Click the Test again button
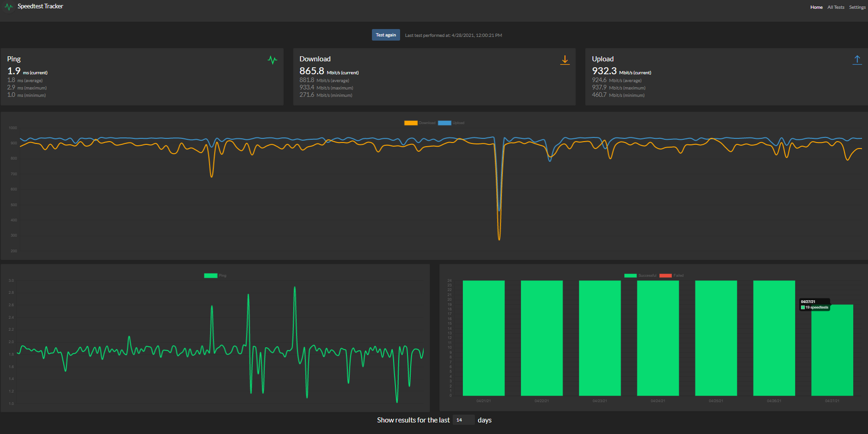This screenshot has height=434, width=868. 386,35
